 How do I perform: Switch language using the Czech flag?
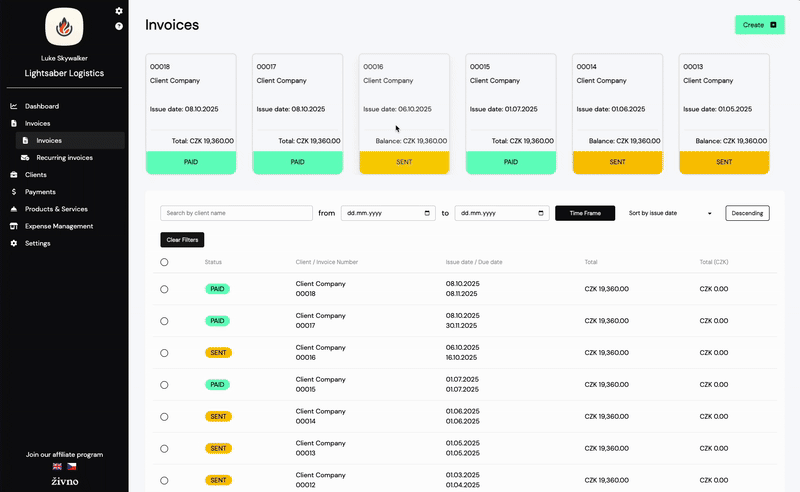(x=71, y=466)
